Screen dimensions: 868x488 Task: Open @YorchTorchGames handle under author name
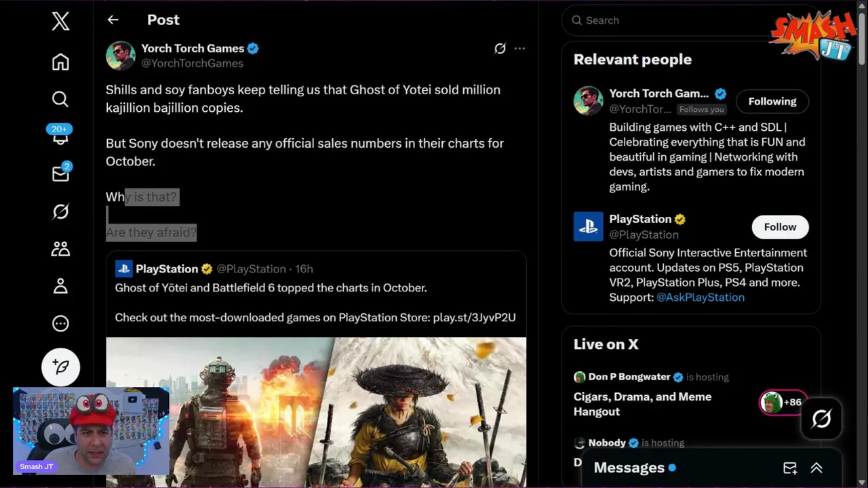click(192, 63)
